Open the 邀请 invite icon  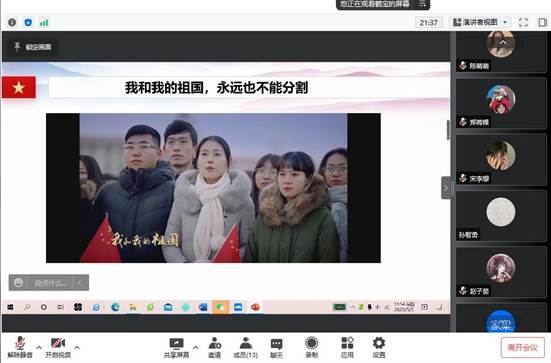click(214, 348)
